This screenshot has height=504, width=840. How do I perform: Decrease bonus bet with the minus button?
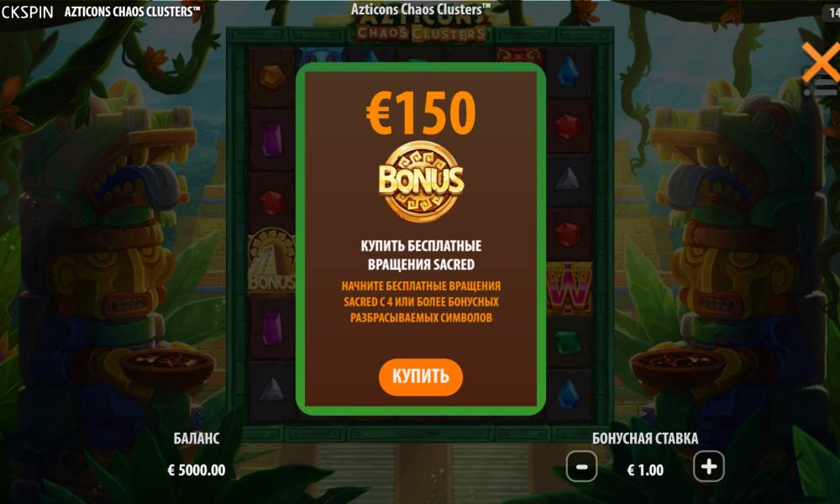[x=581, y=467]
